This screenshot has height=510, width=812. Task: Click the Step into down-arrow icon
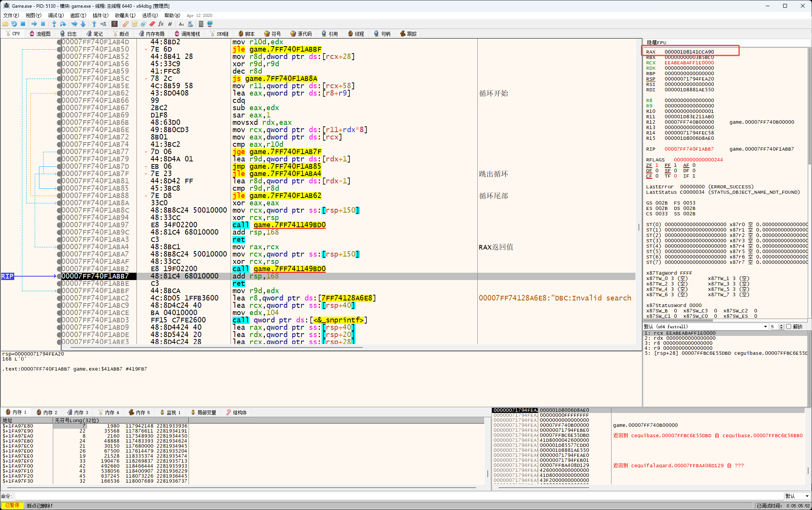54,24
